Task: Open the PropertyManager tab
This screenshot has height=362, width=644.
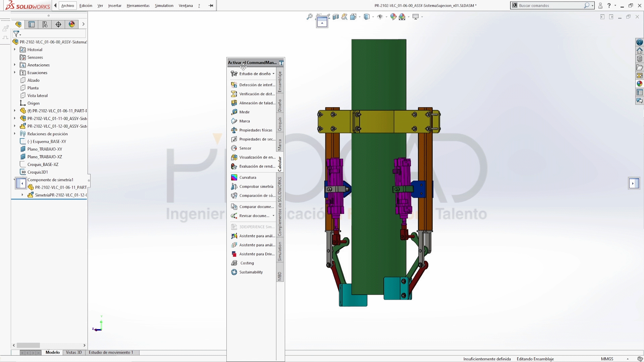Action: pos(32,24)
